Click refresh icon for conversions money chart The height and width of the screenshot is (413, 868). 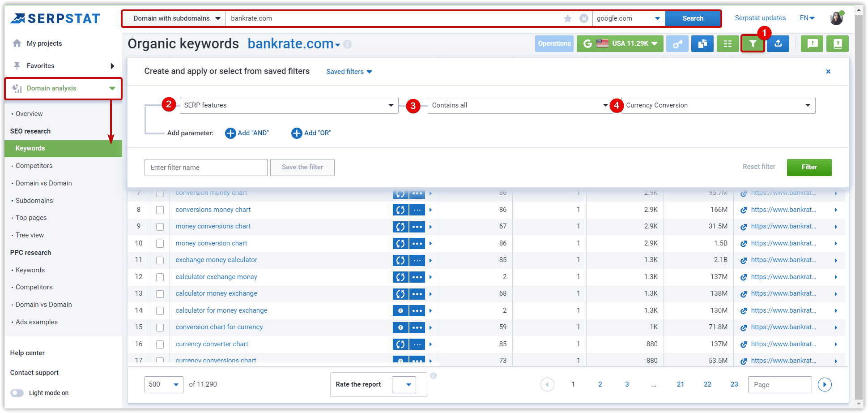point(400,210)
